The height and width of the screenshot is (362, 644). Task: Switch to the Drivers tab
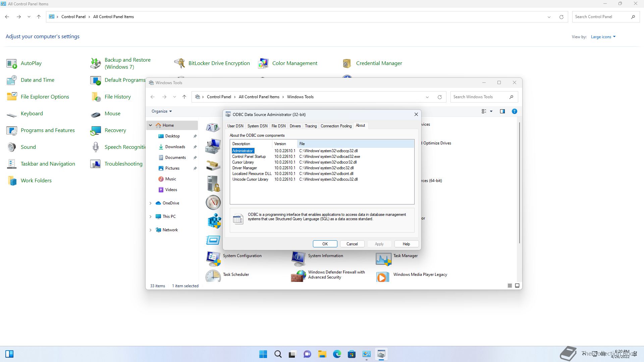click(295, 126)
